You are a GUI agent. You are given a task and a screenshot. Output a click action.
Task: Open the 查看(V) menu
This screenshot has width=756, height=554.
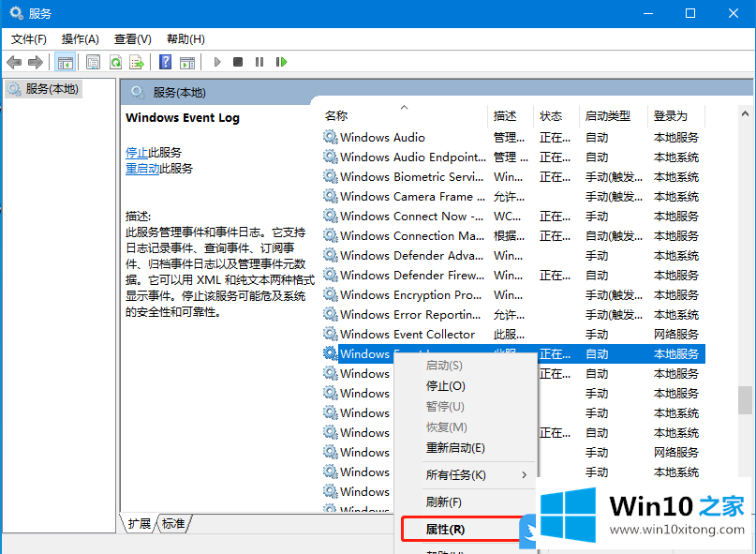(x=133, y=39)
